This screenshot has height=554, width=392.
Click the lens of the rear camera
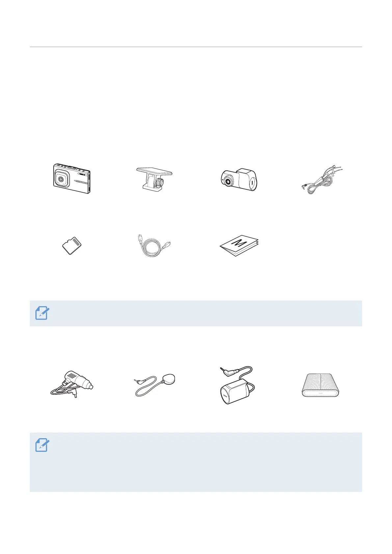click(x=227, y=182)
